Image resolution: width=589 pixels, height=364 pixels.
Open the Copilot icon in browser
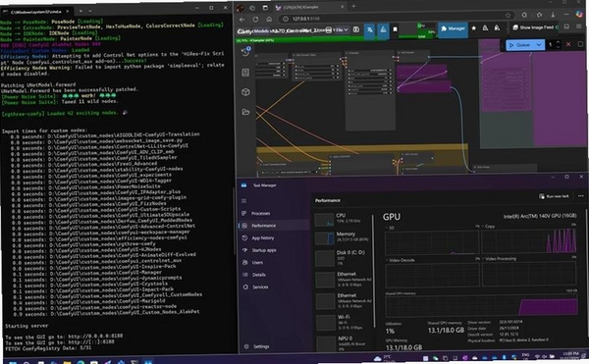click(x=579, y=15)
